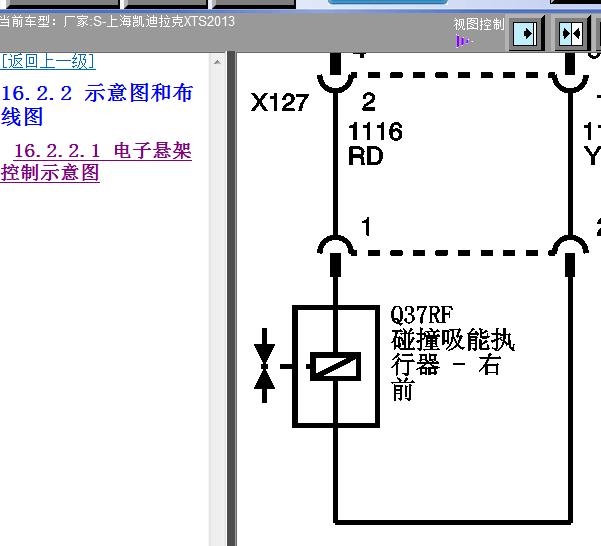This screenshot has width=601, height=546.
Task: Click circuit number 1116 on wire
Action: click(x=375, y=131)
